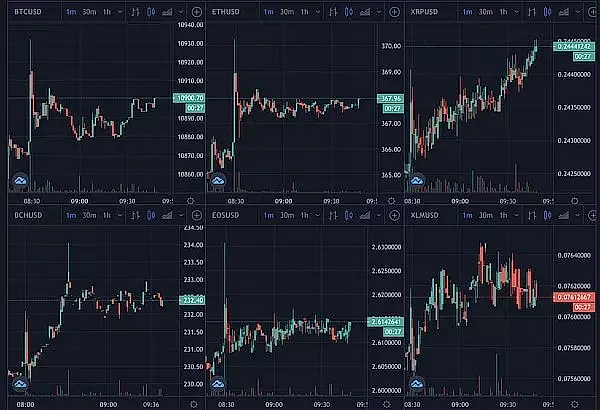Open chart settings gear in ETHUSD panel
The image size is (600, 410).
[391, 201]
